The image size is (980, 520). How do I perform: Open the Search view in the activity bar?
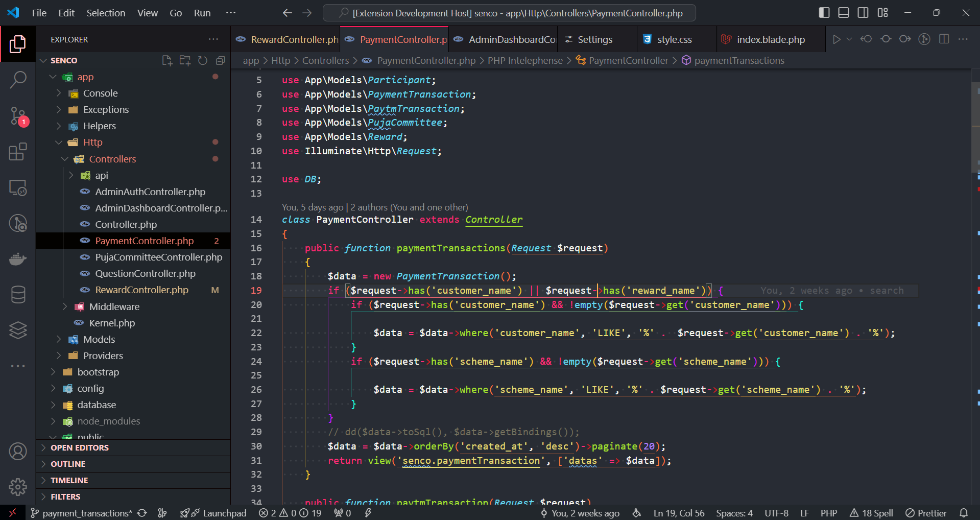pos(18,80)
